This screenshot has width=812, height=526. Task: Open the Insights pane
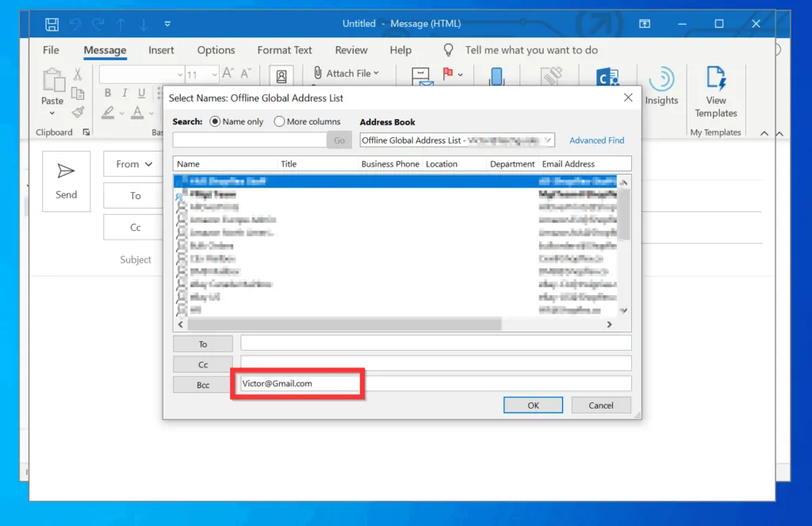(x=662, y=85)
